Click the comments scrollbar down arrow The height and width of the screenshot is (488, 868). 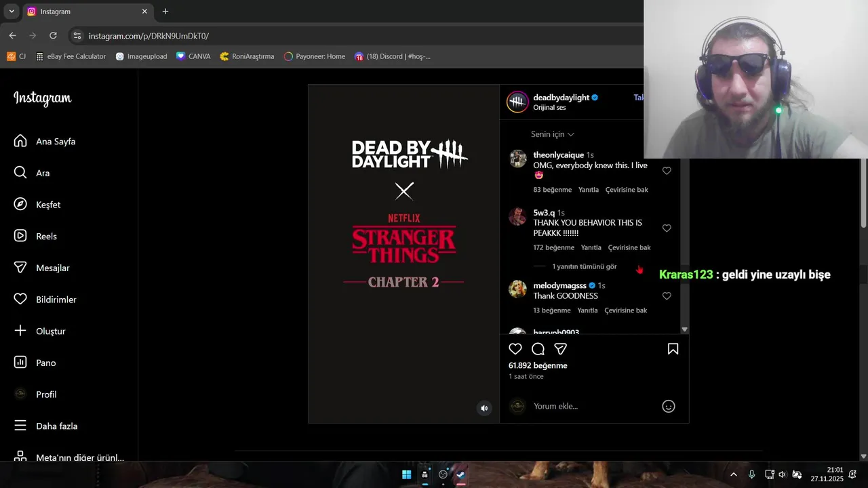(684, 329)
